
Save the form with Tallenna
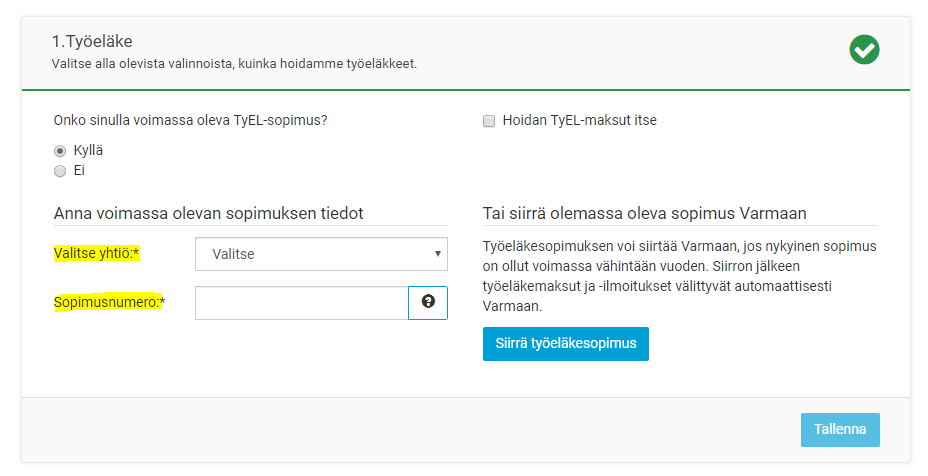click(840, 429)
